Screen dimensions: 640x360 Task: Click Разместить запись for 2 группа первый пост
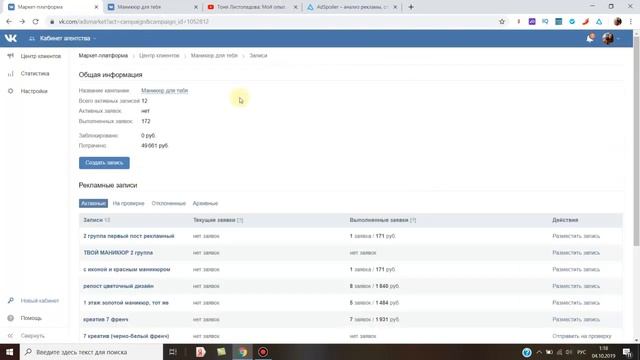576,236
